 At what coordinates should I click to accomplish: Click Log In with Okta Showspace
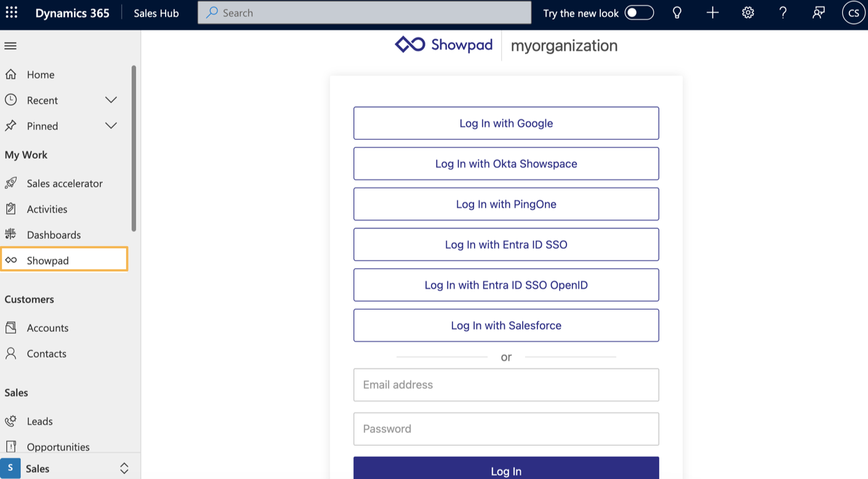coord(506,164)
